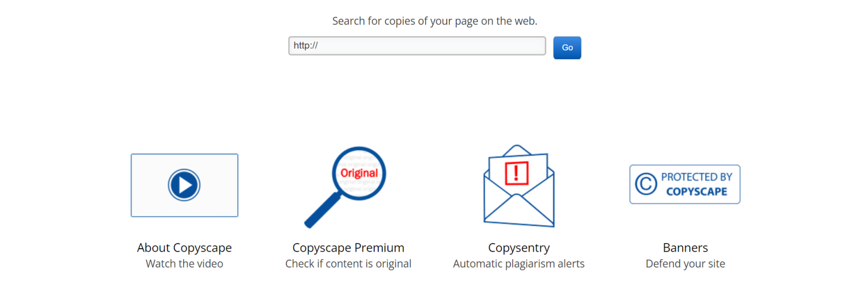Open the Banners link
The width and height of the screenshot is (868, 294).
tap(685, 248)
